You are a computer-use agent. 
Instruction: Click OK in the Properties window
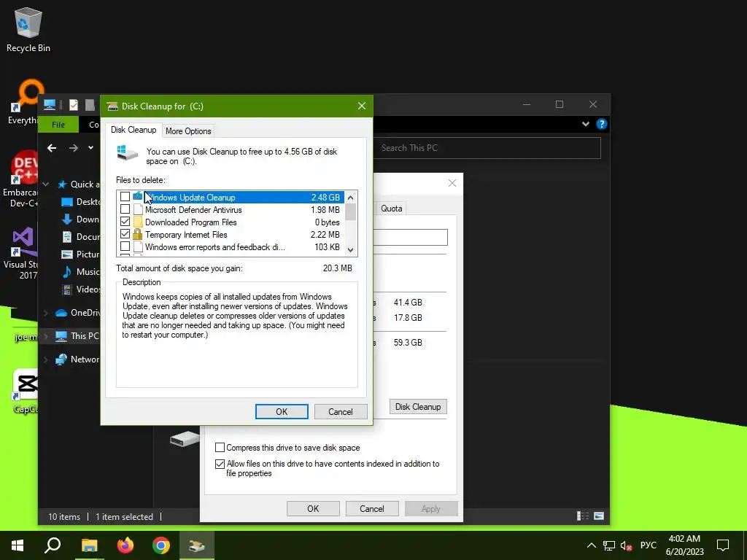(313, 508)
